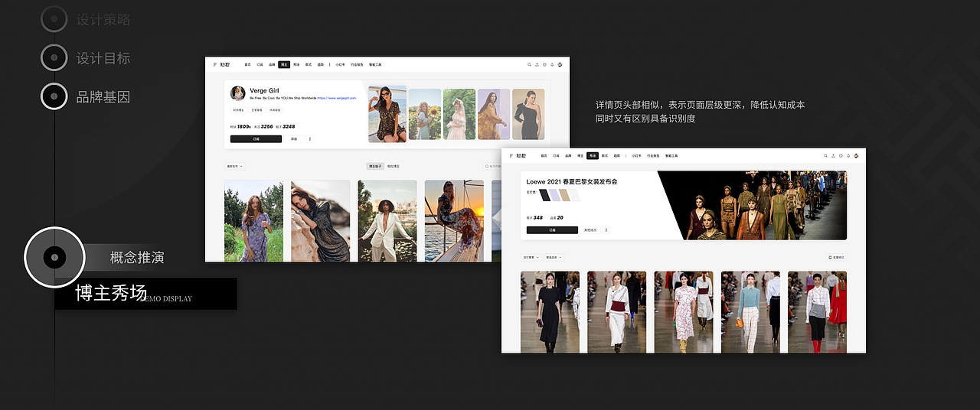The width and height of the screenshot is (980, 410).
Task: Click the post search field in Verge Girl window
Action: tap(492, 166)
